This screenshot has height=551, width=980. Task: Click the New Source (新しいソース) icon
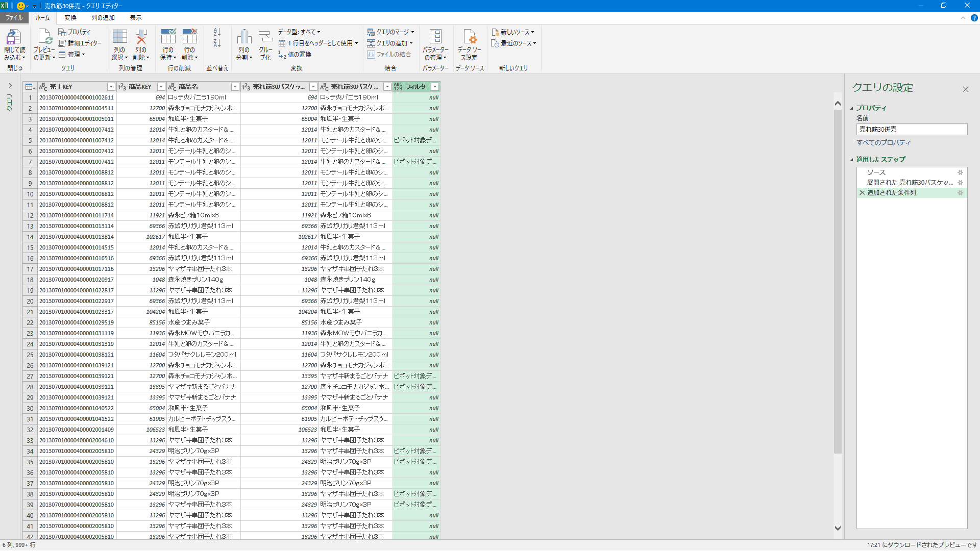tap(495, 32)
